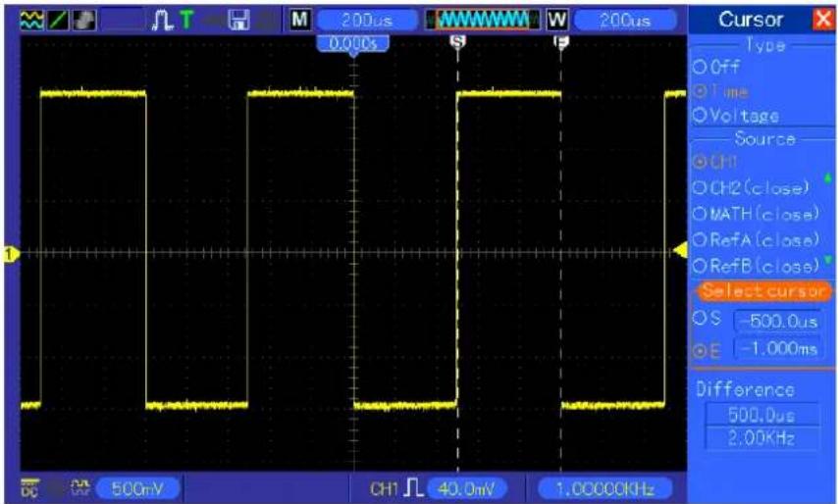Click the 500.0us difference value
Viewport: 838px width, 504px height.
tap(761, 415)
